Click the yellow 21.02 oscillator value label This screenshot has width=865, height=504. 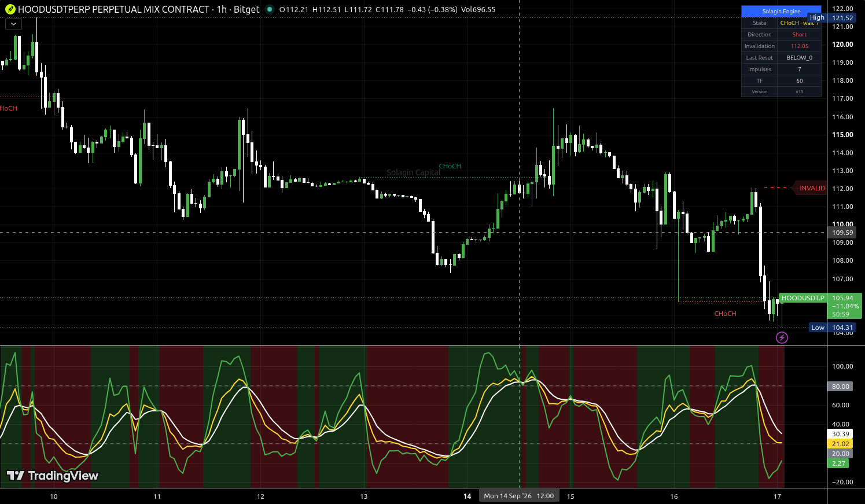pyautogui.click(x=840, y=444)
